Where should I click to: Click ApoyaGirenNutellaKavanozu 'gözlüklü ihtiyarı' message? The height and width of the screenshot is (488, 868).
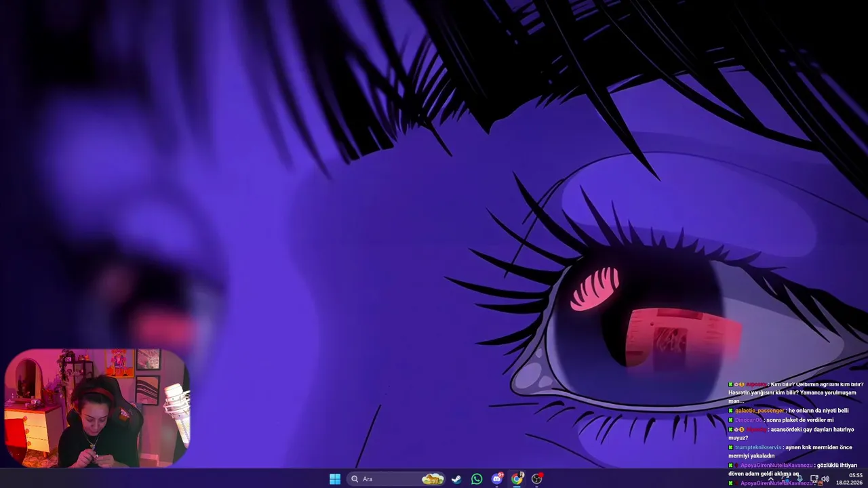tap(792, 470)
